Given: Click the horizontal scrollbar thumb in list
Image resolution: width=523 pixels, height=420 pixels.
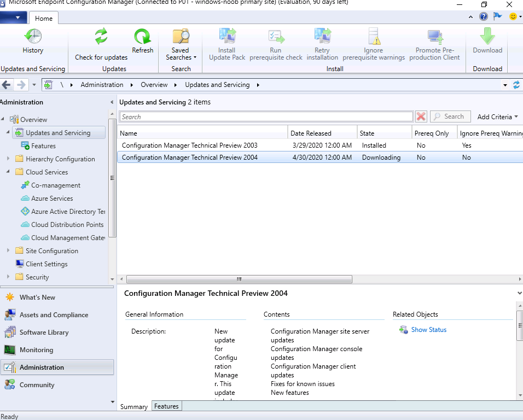Looking at the screenshot, I should [239, 279].
